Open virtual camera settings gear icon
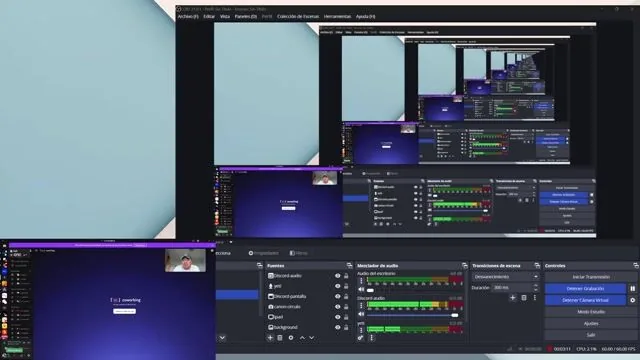 tap(633, 300)
